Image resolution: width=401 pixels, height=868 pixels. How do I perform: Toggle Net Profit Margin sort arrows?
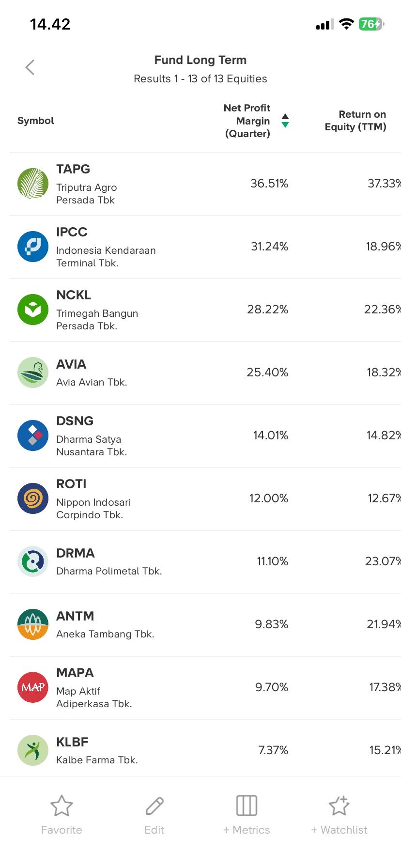285,121
